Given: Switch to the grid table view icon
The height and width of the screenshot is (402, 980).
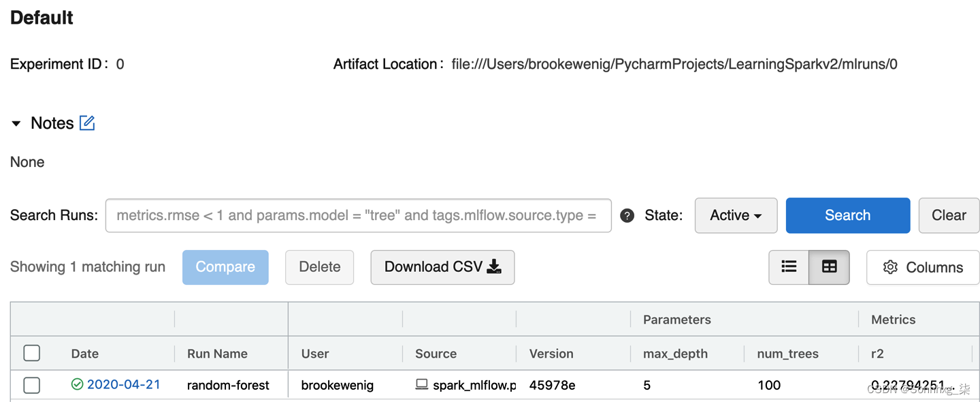Looking at the screenshot, I should coord(829,267).
